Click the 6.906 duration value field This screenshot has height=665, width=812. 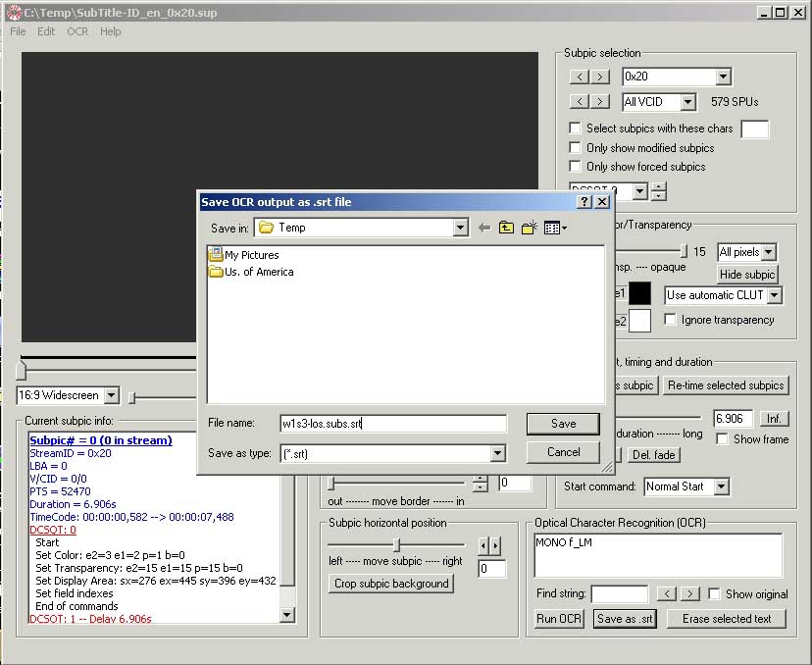coord(734,419)
